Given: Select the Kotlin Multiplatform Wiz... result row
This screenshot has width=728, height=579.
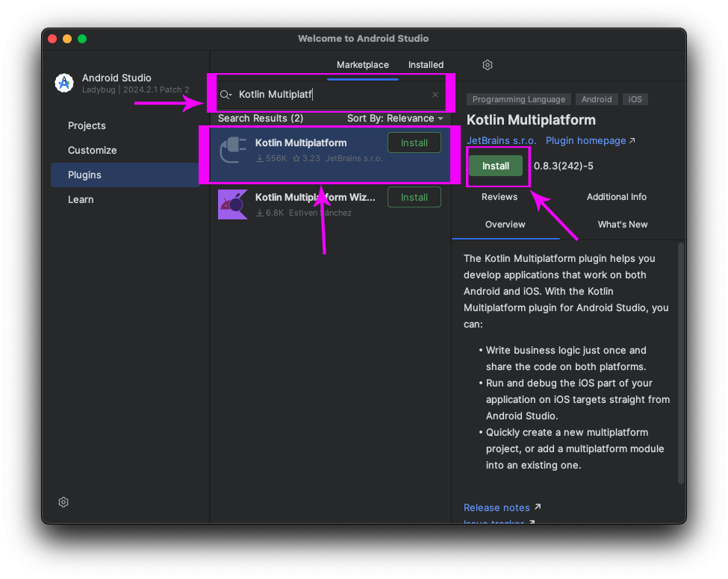Looking at the screenshot, I should [330, 204].
